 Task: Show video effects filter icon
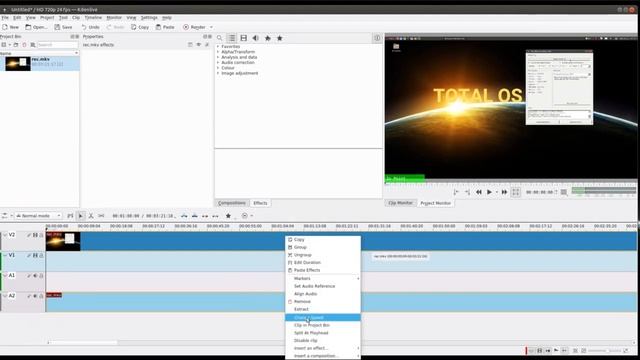click(x=244, y=38)
